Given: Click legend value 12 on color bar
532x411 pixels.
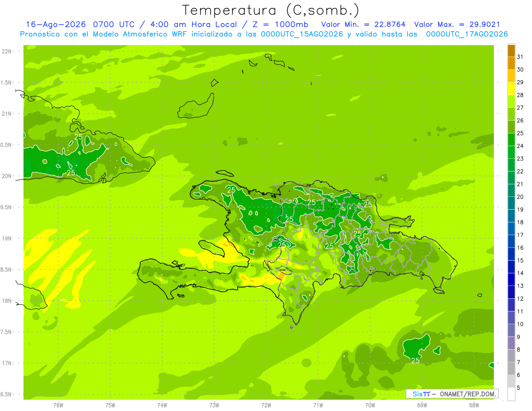Looking at the screenshot, I should point(520,298).
